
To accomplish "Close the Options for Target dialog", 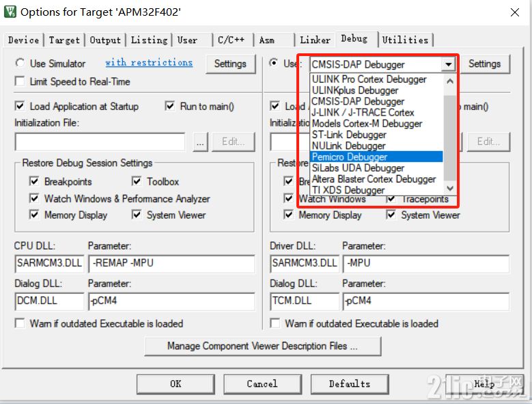I will coord(515,12).
